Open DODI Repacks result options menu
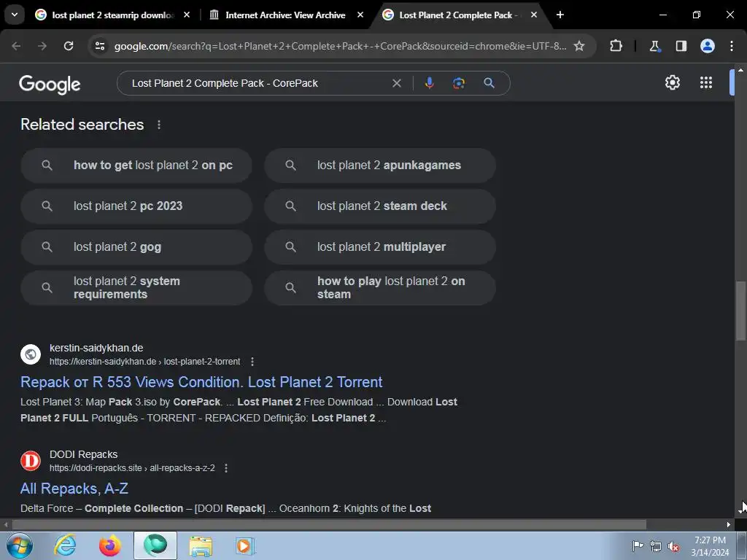 tap(226, 468)
